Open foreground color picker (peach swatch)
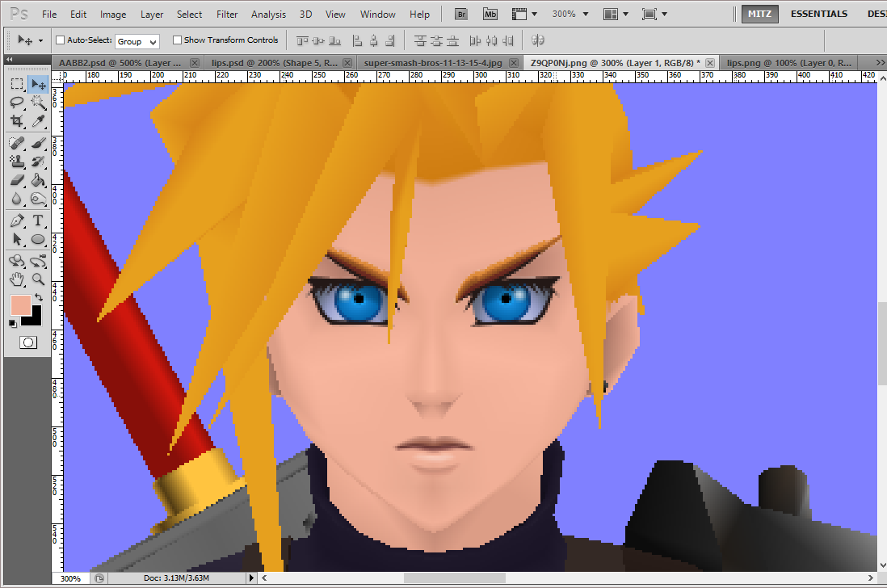This screenshot has width=887, height=588. [20, 305]
